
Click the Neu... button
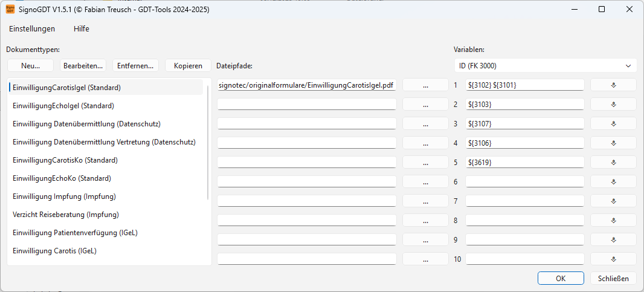click(x=30, y=65)
